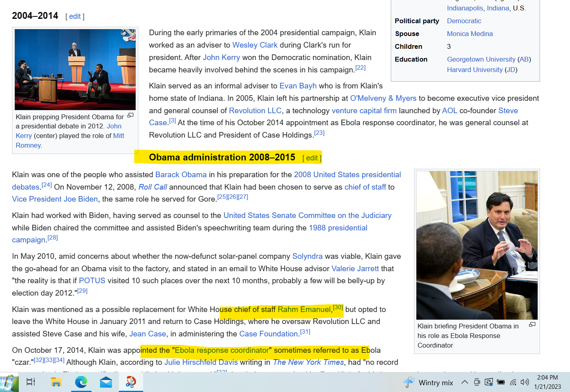Open Georgetown University infobox link
This screenshot has height=392, width=570.
(x=481, y=59)
